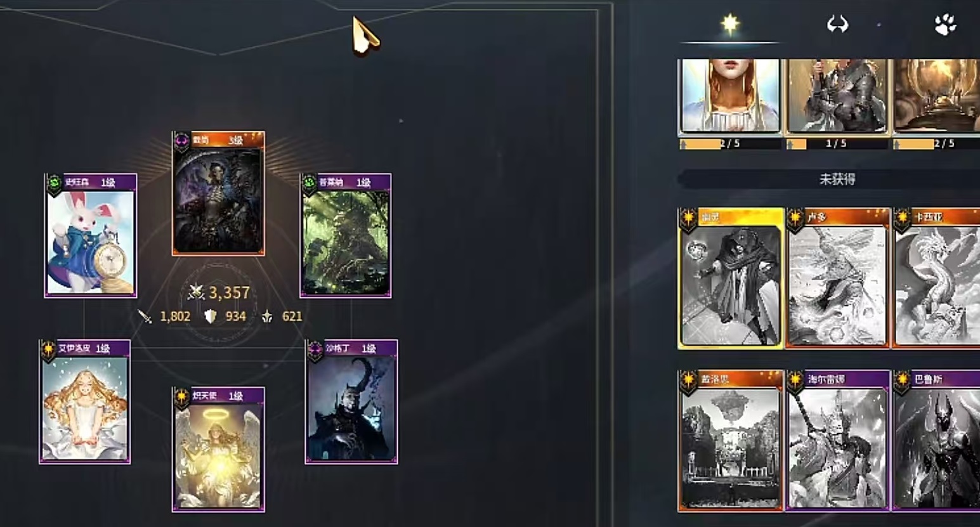The image size is (980, 527).
Task: Select the white rabbit card in formation
Action: tap(90, 235)
